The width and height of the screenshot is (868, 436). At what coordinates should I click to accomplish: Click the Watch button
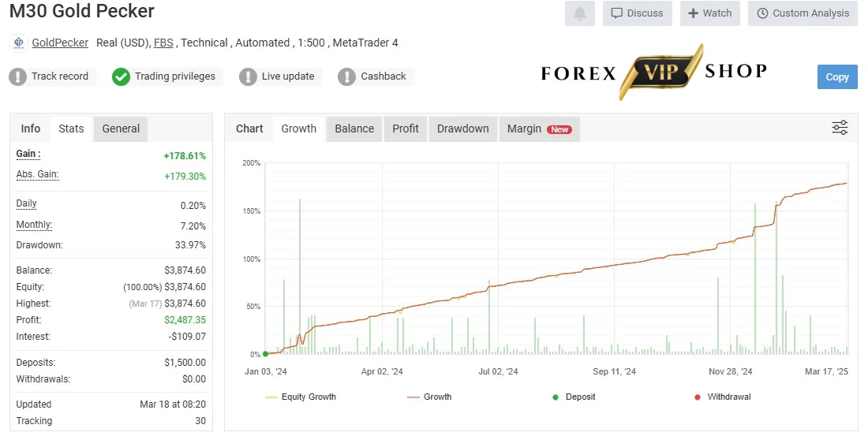tap(709, 13)
